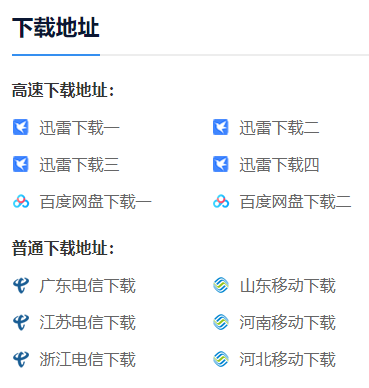Download via 江苏电信下载 link
Screen dimensions: 369x388
tap(88, 322)
